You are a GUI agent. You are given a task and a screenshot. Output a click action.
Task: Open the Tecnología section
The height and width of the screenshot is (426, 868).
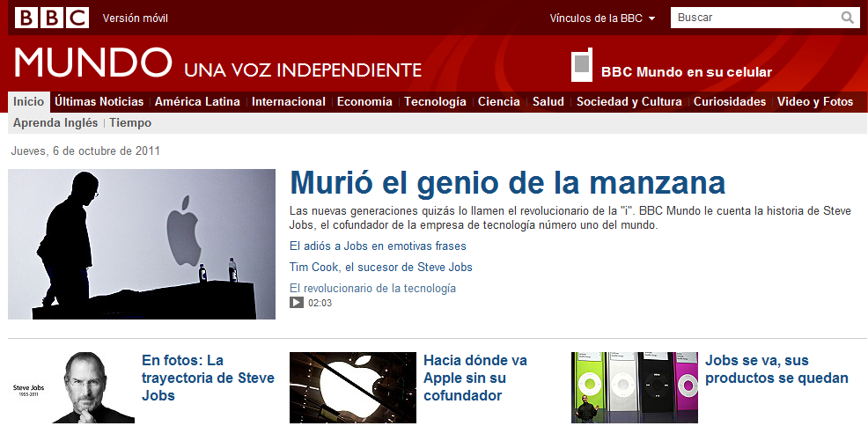[435, 102]
